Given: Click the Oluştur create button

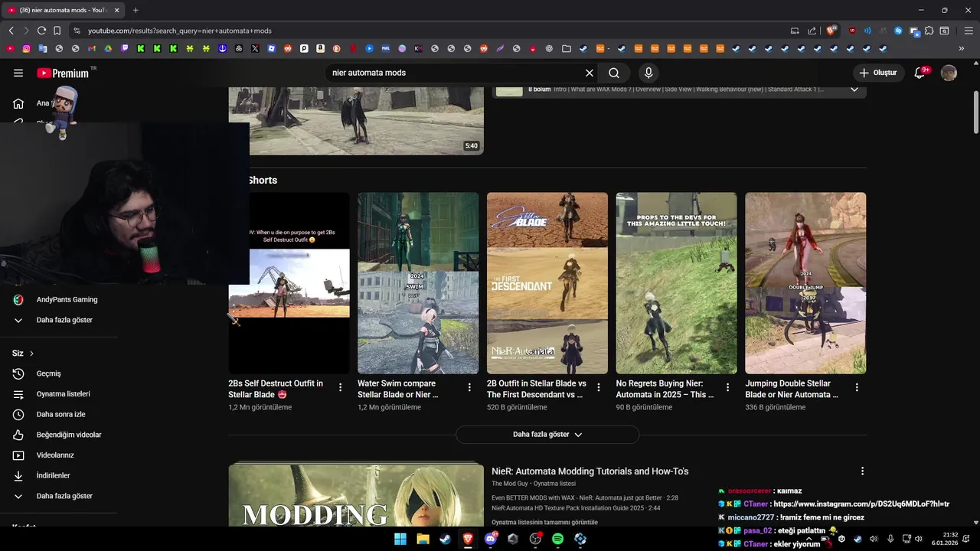Looking at the screenshot, I should coord(877,73).
